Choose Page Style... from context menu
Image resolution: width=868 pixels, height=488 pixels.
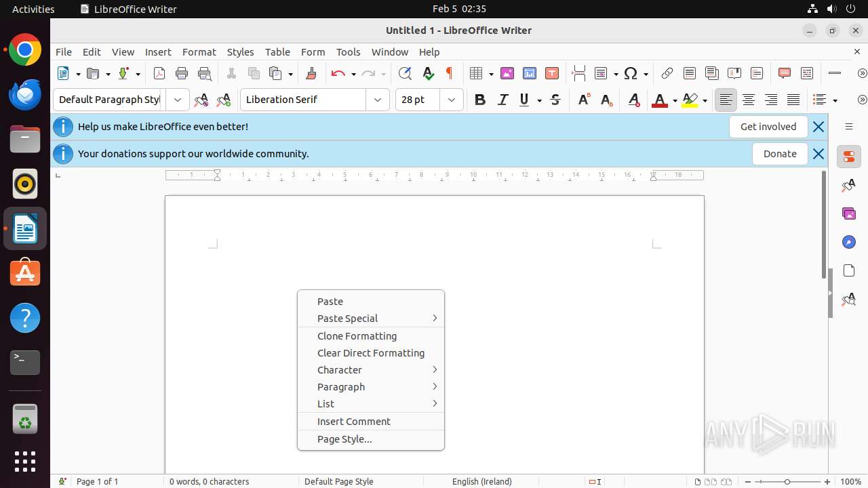[371, 439]
